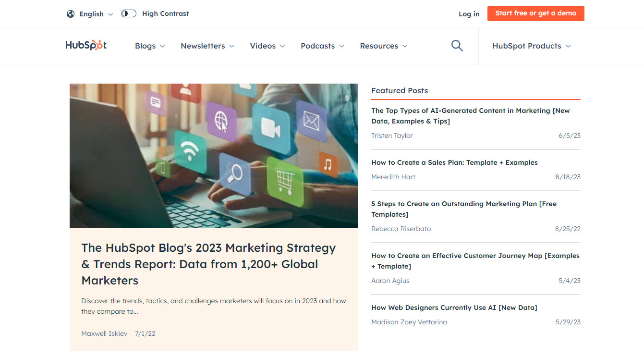The height and width of the screenshot is (357, 644).
Task: Toggle the High Contrast switch
Action: tap(129, 13)
